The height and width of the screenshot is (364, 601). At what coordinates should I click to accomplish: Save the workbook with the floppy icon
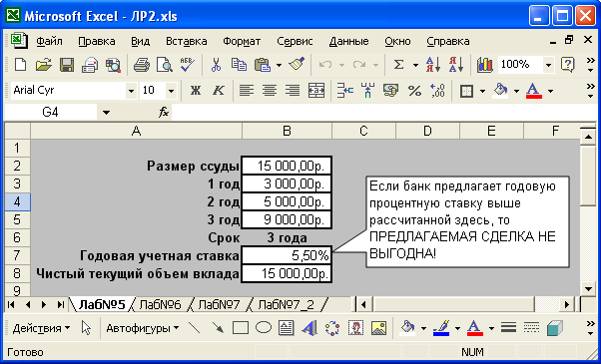click(66, 65)
